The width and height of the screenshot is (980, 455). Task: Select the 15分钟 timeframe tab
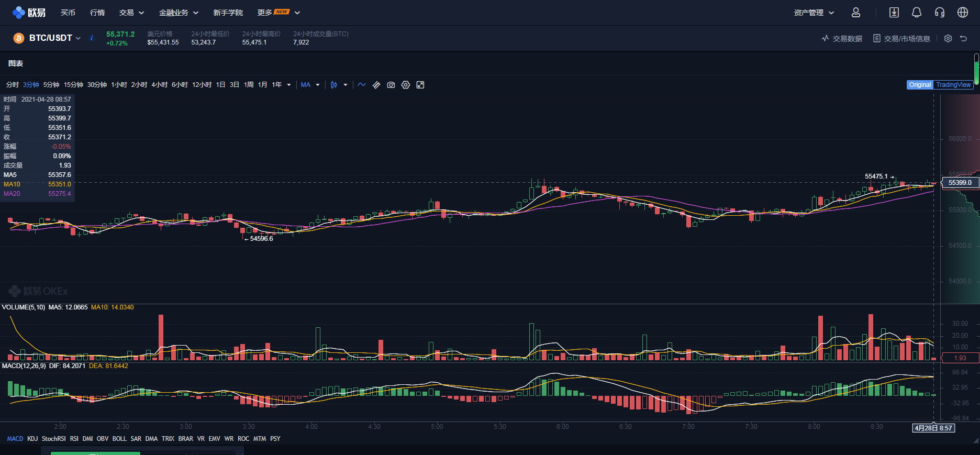[73, 85]
